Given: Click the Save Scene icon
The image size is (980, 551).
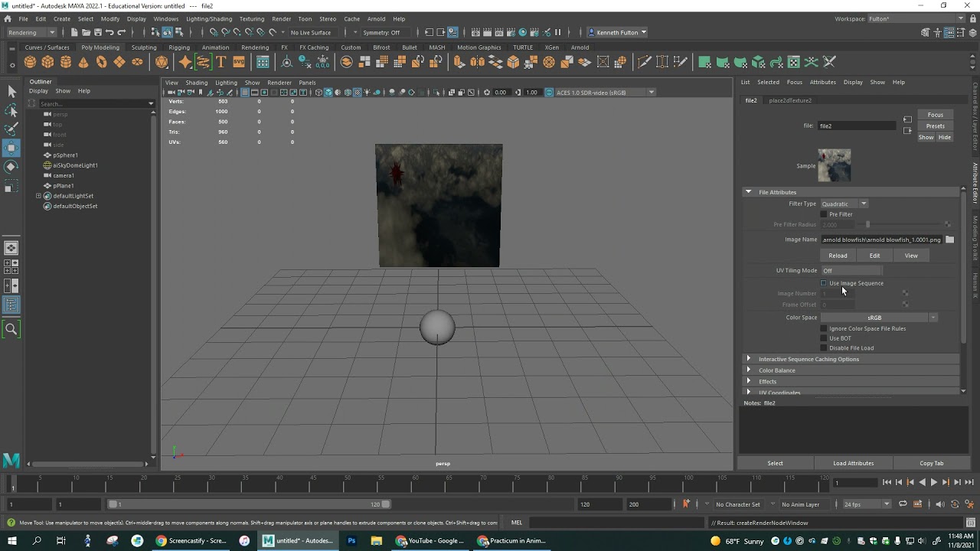Looking at the screenshot, I should coord(97,32).
